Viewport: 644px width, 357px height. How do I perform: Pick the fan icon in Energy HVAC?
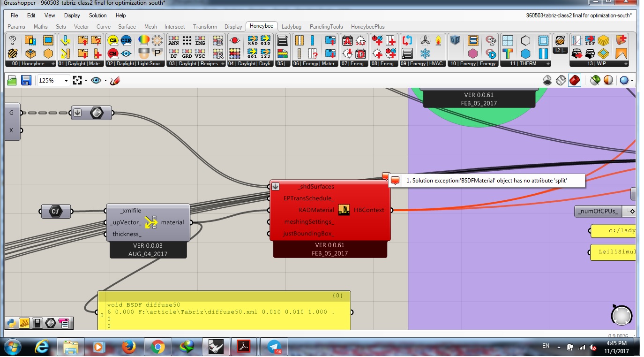click(x=425, y=40)
